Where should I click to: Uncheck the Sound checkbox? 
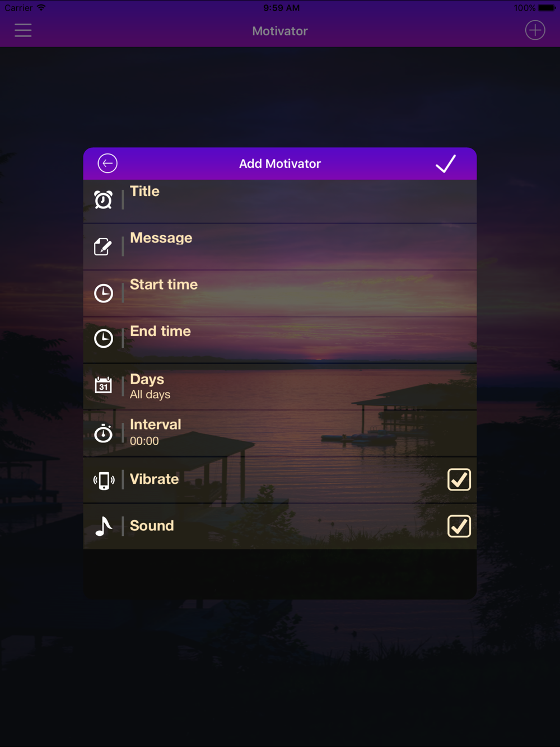click(x=459, y=526)
